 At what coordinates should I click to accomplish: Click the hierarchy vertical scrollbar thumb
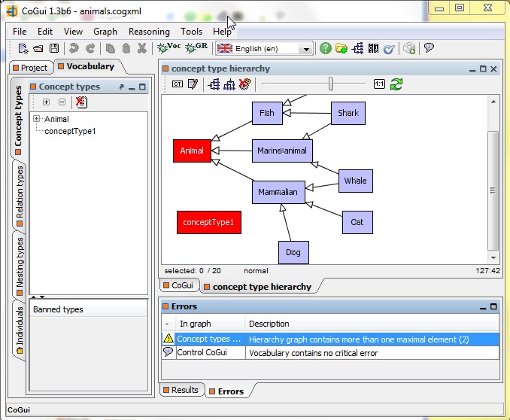point(493,190)
